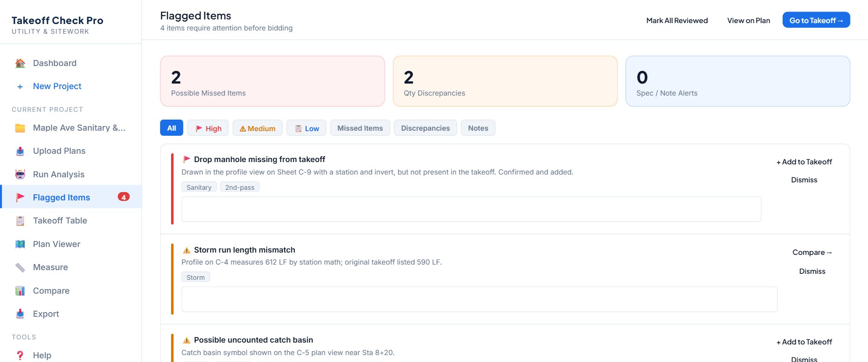Click the red badge showing 4 flagged items
The height and width of the screenshot is (362, 868).
coord(124,197)
